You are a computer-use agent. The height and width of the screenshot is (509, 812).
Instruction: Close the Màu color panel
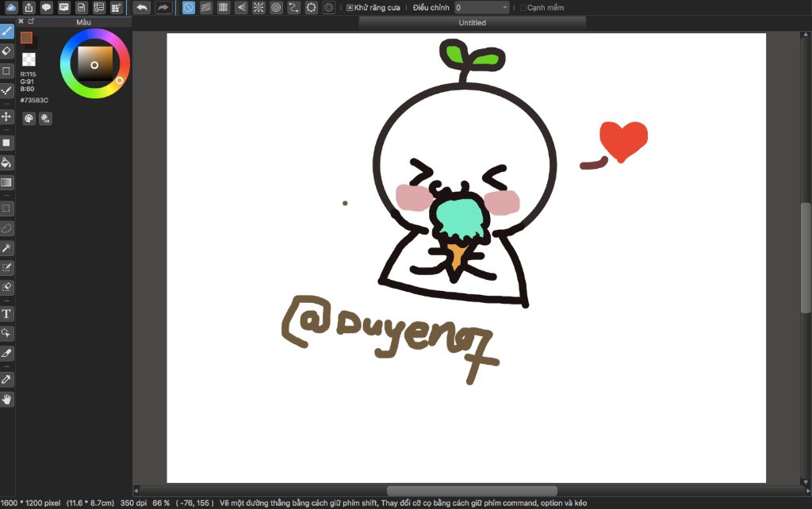pyautogui.click(x=21, y=21)
